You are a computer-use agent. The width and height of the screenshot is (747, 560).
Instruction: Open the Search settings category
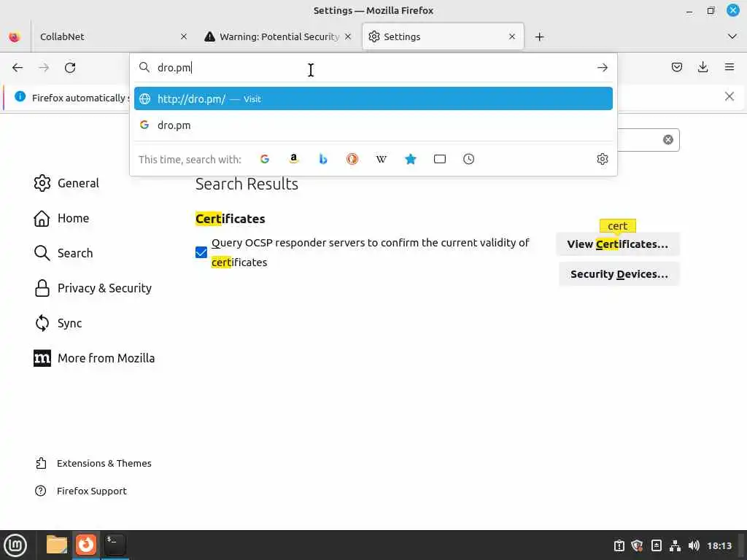click(64, 253)
